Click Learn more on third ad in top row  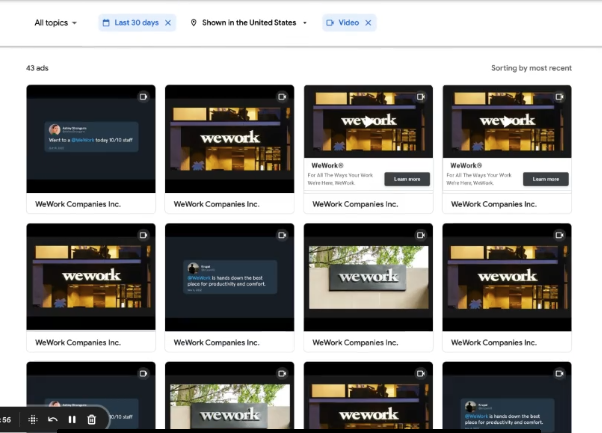coord(407,179)
